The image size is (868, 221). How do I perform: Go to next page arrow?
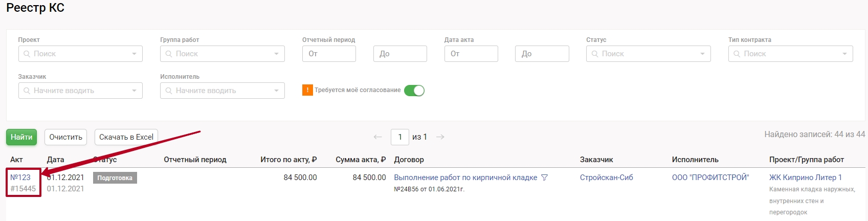point(440,137)
